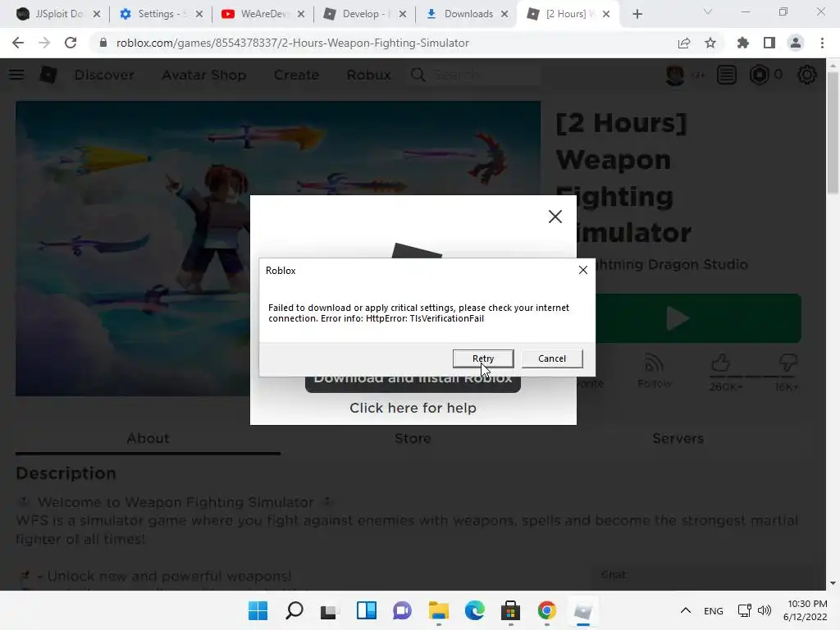Click the Roblox launcher taskbar icon

click(x=583, y=610)
